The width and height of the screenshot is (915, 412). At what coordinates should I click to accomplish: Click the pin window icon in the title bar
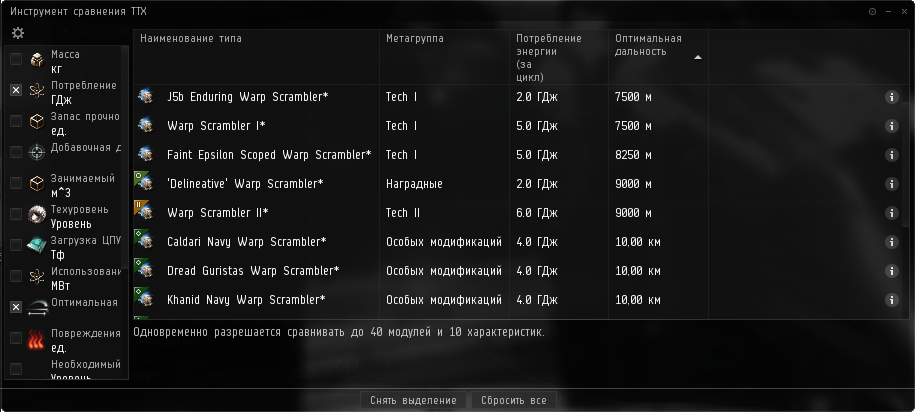(872, 11)
